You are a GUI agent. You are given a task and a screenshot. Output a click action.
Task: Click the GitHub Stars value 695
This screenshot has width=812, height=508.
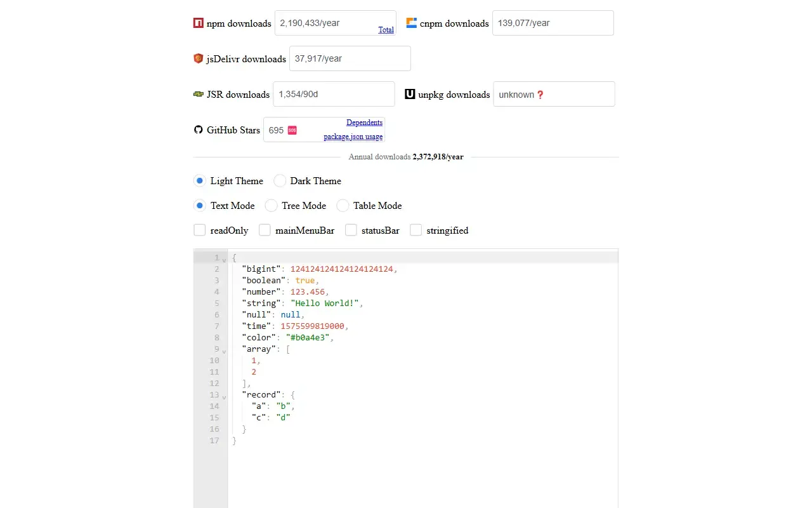tap(276, 130)
